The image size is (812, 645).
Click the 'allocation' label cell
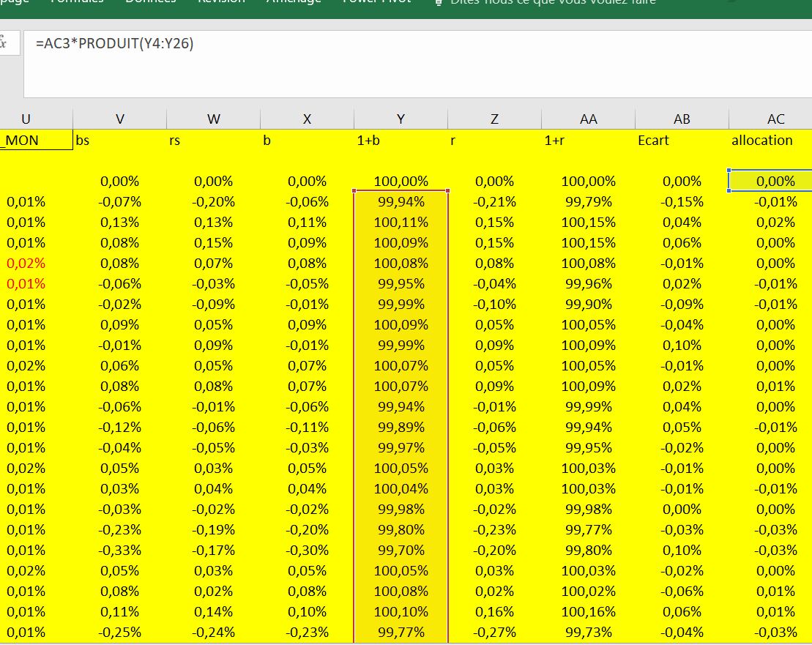[x=770, y=141]
